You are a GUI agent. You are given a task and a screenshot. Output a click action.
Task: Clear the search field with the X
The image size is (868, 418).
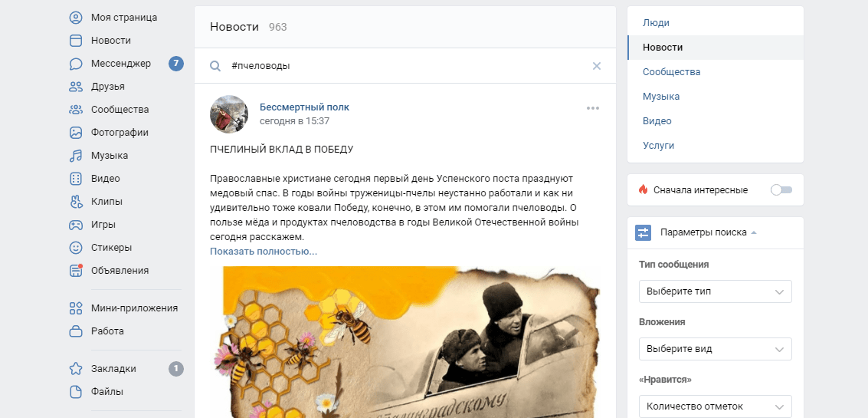(x=597, y=66)
